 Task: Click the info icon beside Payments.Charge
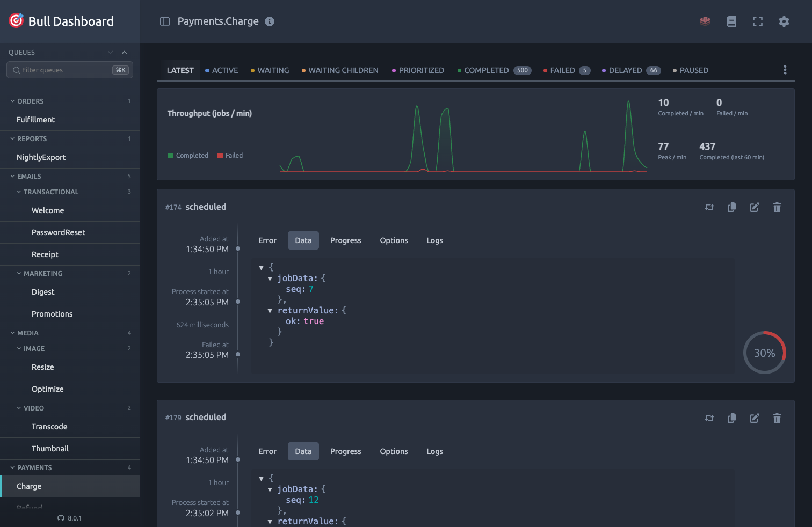coord(270,21)
